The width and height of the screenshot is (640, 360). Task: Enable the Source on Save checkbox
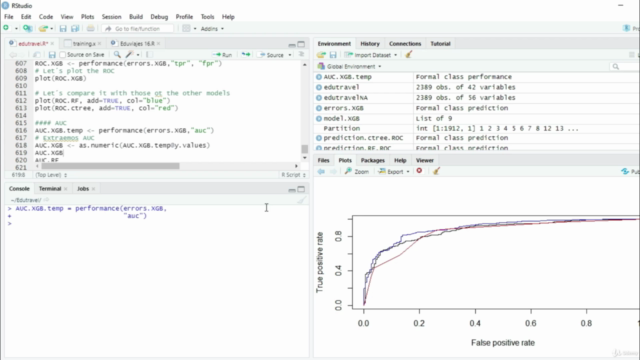(x=62, y=55)
